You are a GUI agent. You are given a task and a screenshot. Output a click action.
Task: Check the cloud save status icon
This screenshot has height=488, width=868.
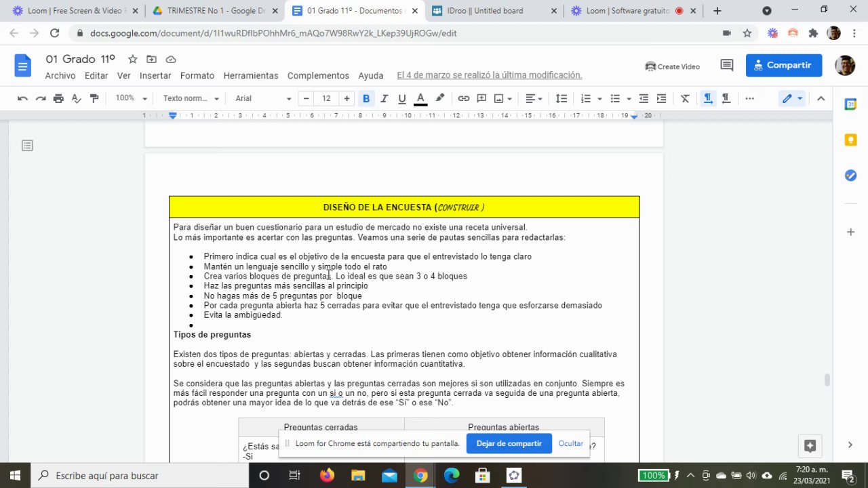(170, 60)
